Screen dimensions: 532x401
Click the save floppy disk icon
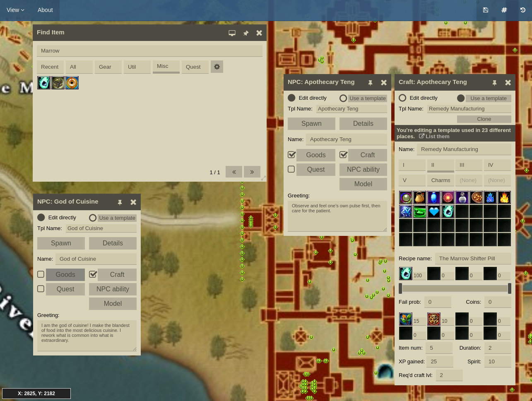coord(486,10)
